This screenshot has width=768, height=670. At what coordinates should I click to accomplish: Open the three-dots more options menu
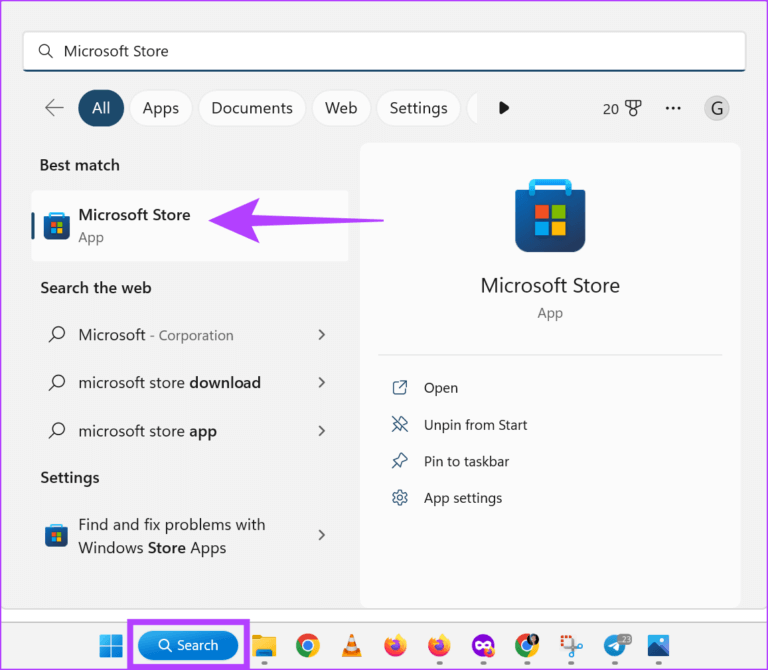point(673,108)
